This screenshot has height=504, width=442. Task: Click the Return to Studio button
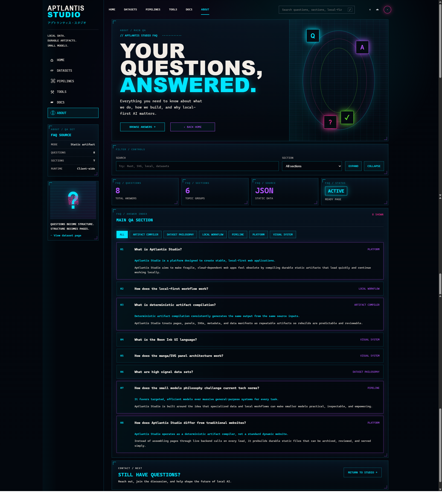pyautogui.click(x=362, y=473)
